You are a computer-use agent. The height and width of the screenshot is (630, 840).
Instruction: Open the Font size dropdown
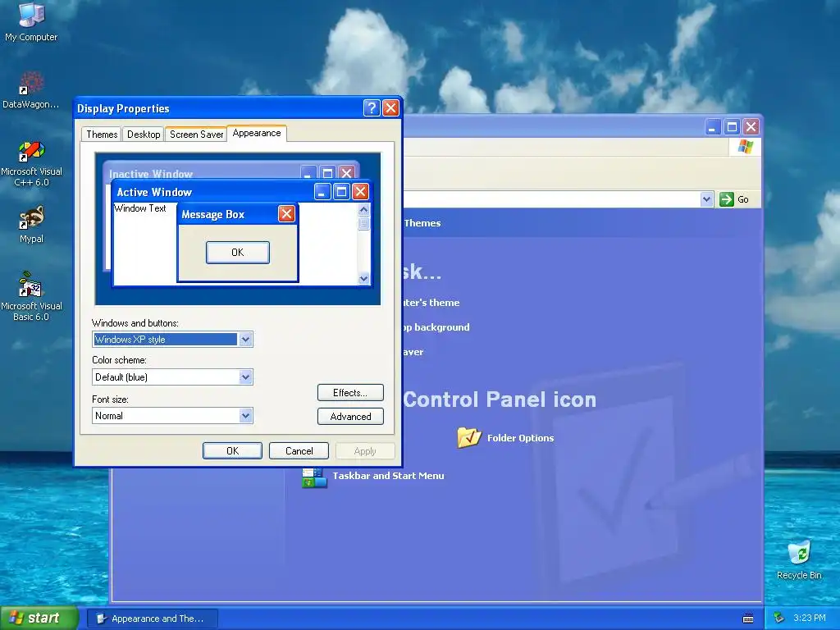[245, 416]
